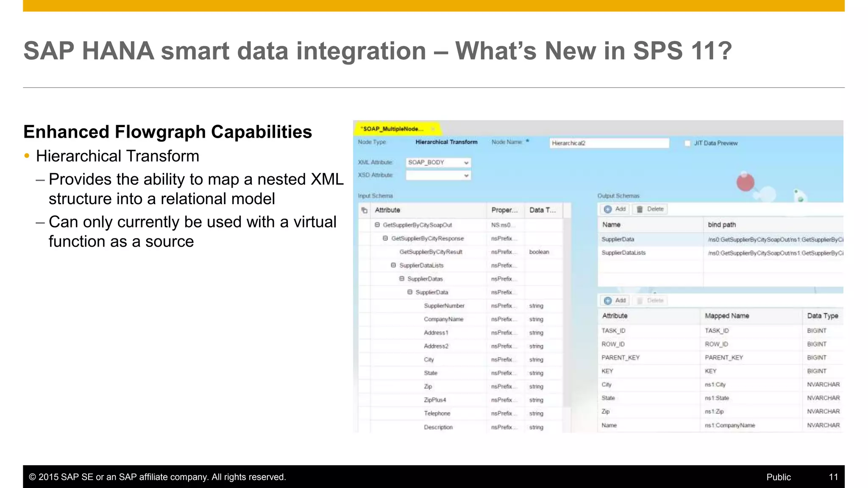The width and height of the screenshot is (868, 488).
Task: Select GetSupplierByCityResult row
Action: tap(460, 252)
